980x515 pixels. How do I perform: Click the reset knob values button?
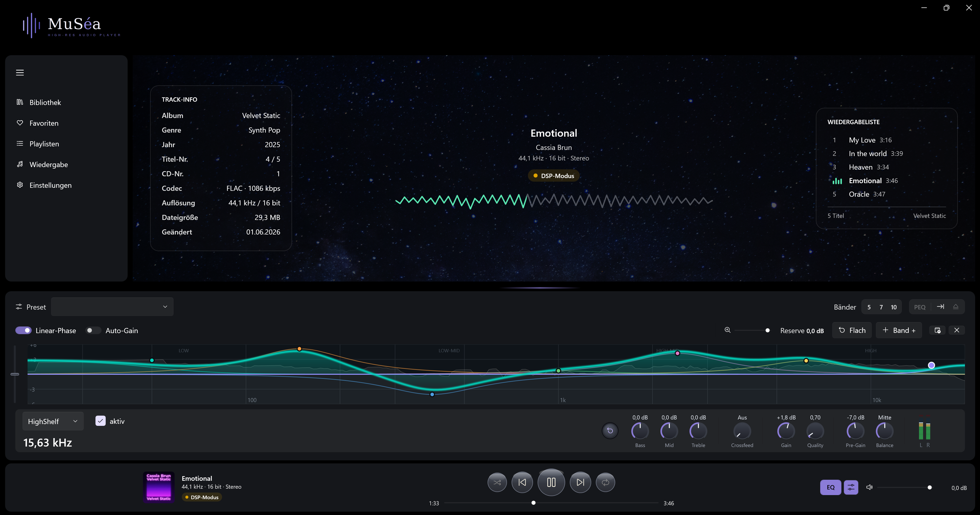[610, 431]
